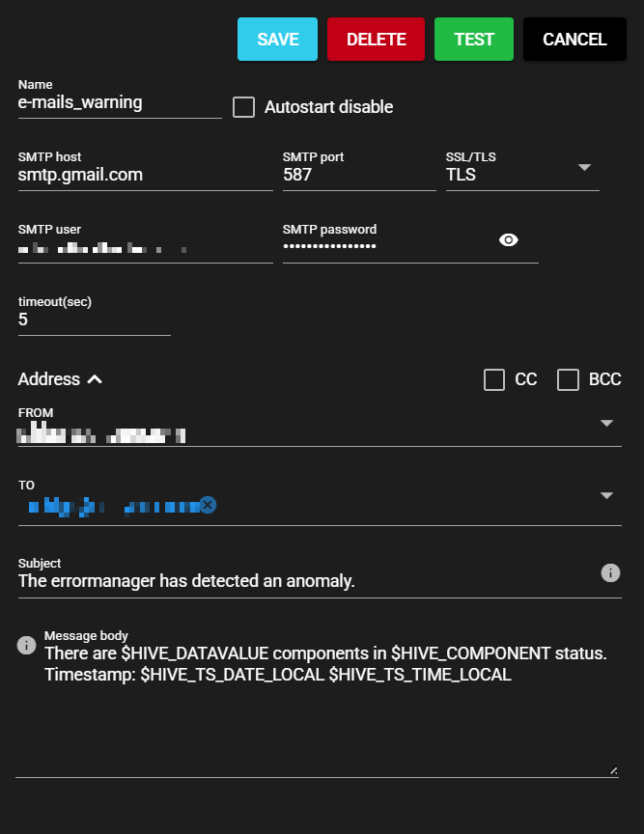Screen dimensions: 644x834
Task: Tick the CC checkbox
Action: [494, 379]
